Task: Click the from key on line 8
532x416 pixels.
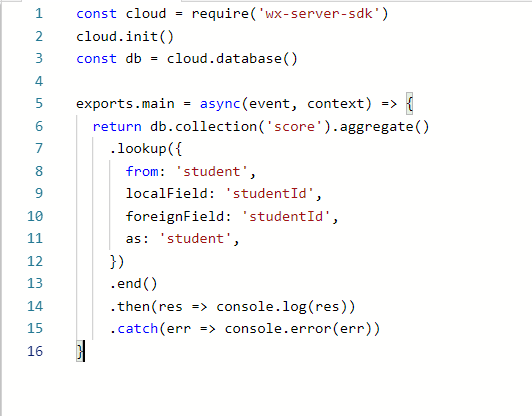Action: 141,171
